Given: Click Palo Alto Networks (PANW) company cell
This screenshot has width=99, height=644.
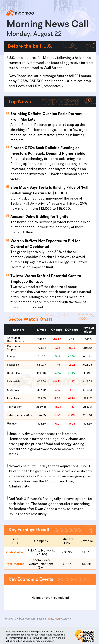Looking at the screenshot, I should tap(41, 552).
